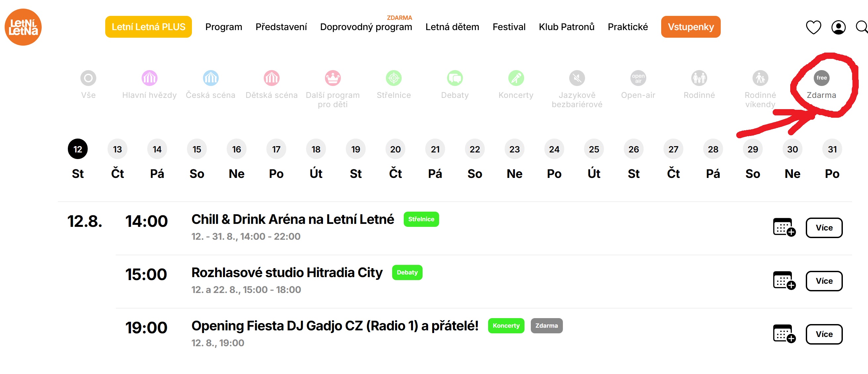Image resolution: width=868 pixels, height=374 pixels.
Task: Add Chill & Drink Aréna to calendar
Action: (x=784, y=227)
